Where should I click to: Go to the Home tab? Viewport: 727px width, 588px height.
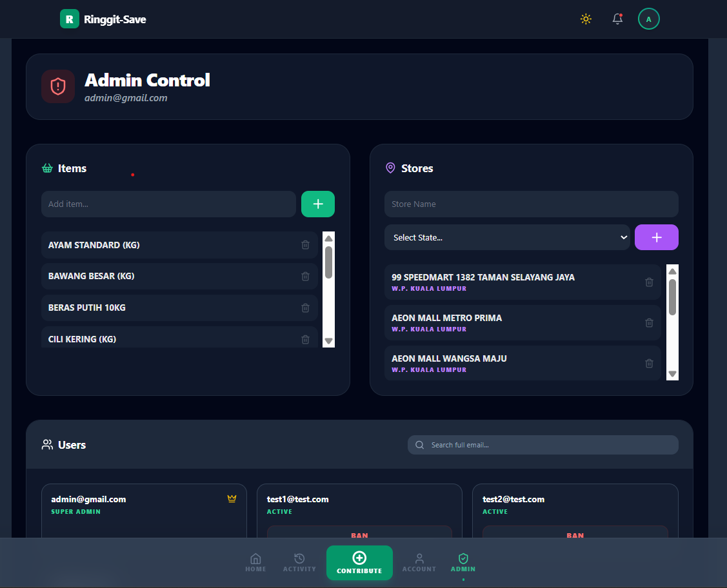255,562
